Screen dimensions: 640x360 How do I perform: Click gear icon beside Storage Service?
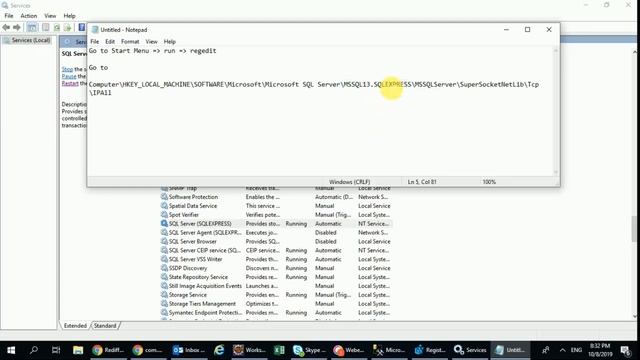coord(164,295)
